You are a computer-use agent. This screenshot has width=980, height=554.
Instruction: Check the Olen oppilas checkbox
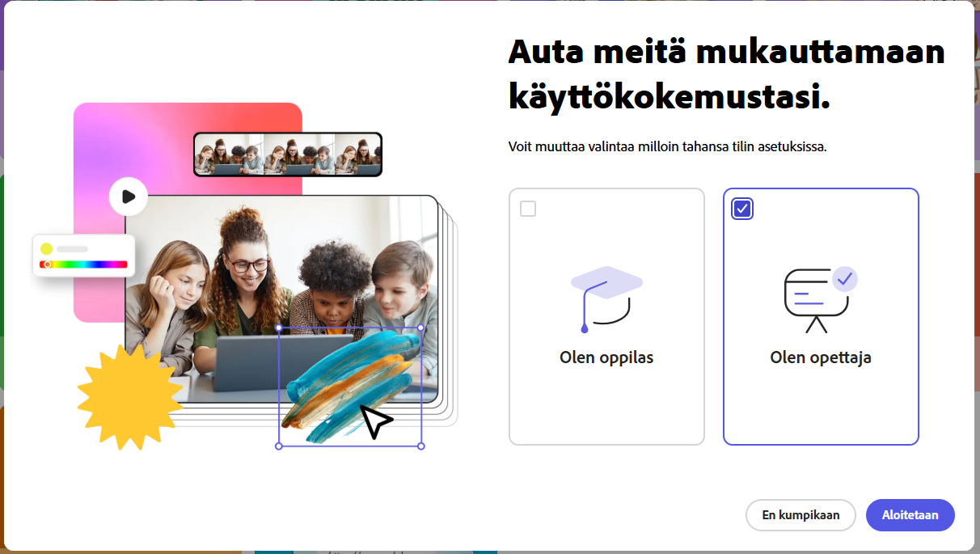pyautogui.click(x=528, y=209)
